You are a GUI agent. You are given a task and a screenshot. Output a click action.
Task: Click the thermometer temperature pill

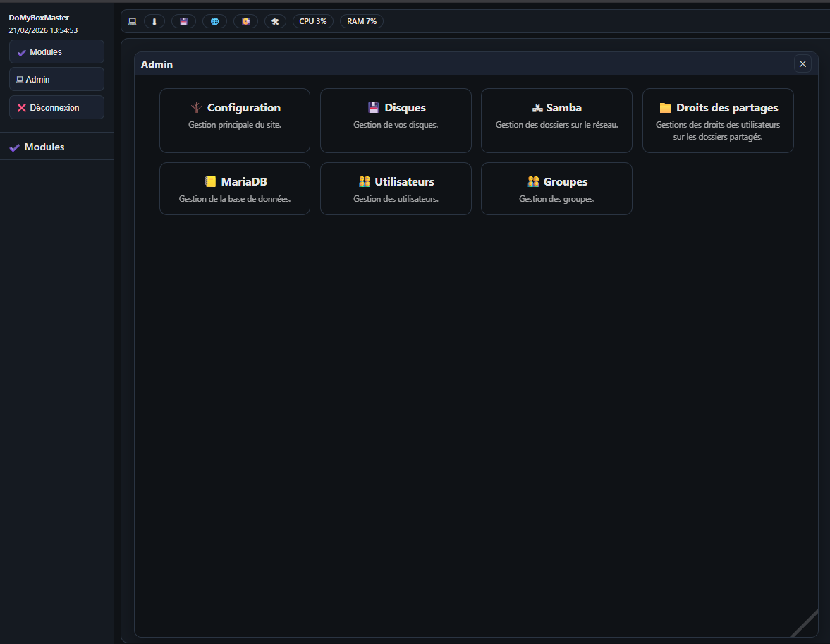click(154, 22)
